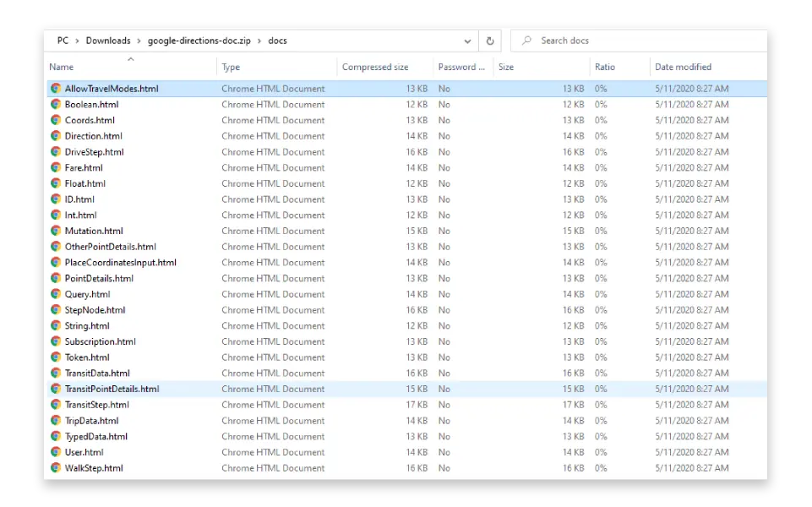812x507 pixels.
Task: Select the WalkStep.html file name
Action: click(94, 467)
